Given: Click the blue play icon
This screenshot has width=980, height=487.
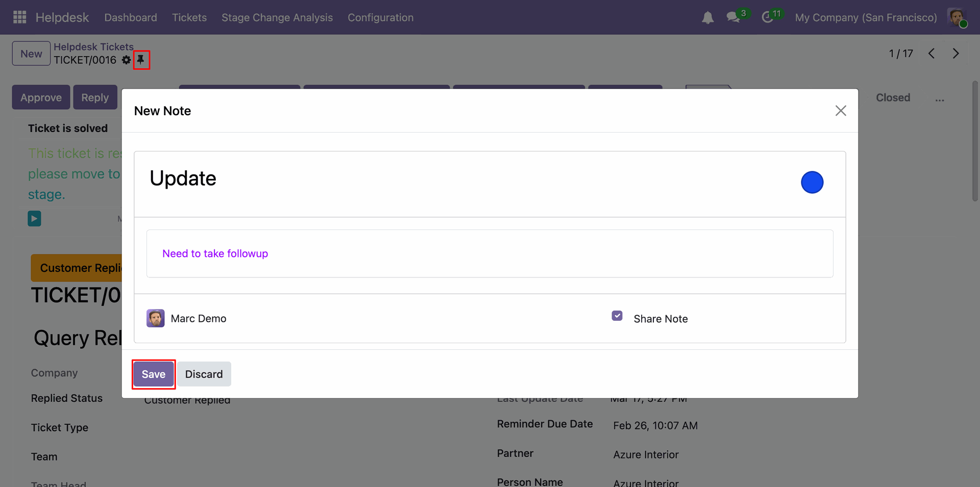Looking at the screenshot, I should tap(34, 219).
